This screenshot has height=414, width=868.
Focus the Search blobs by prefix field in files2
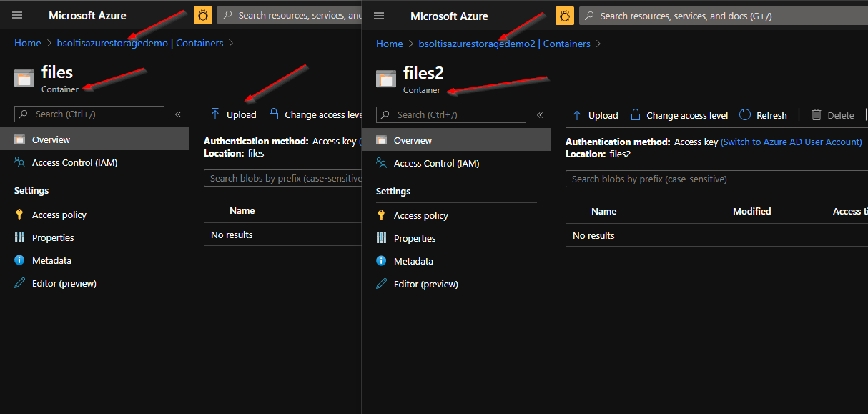tap(715, 179)
